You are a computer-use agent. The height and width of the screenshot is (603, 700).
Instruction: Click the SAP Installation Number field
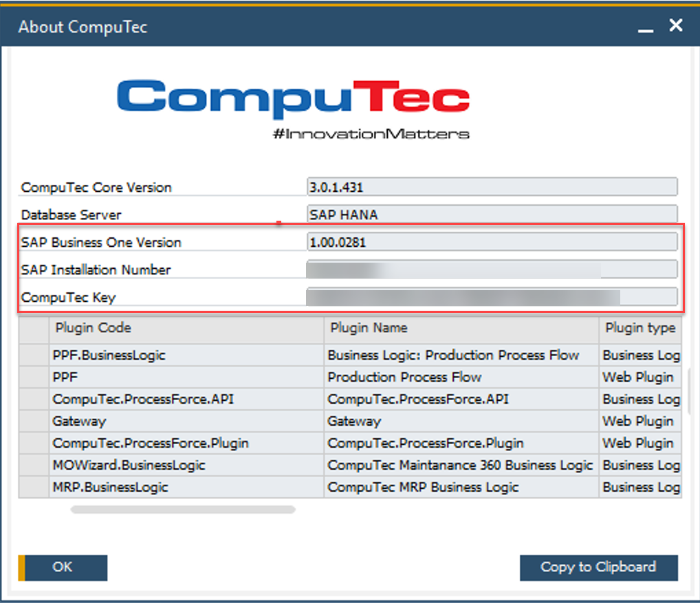[492, 270]
